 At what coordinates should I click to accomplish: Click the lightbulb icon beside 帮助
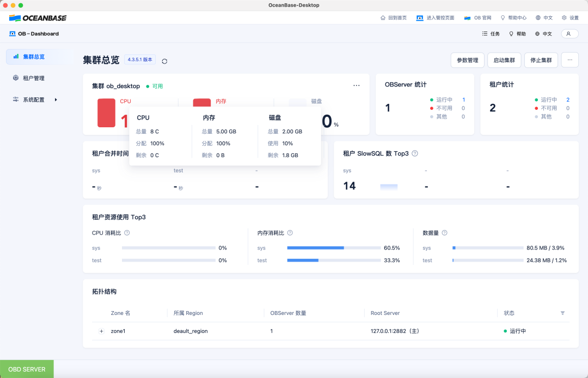511,34
